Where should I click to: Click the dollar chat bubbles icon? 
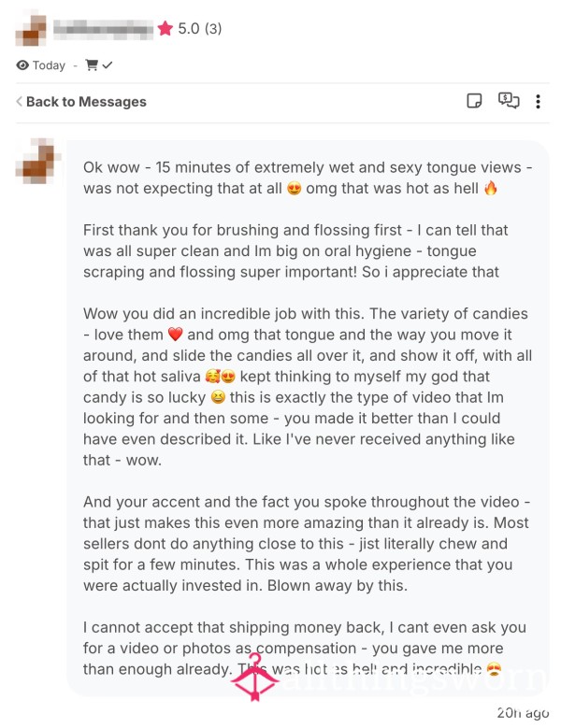click(x=509, y=101)
